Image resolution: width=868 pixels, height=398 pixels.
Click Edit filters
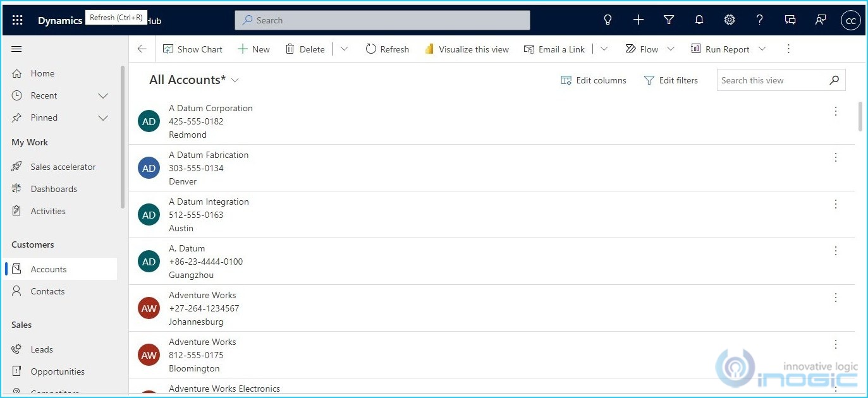point(671,80)
